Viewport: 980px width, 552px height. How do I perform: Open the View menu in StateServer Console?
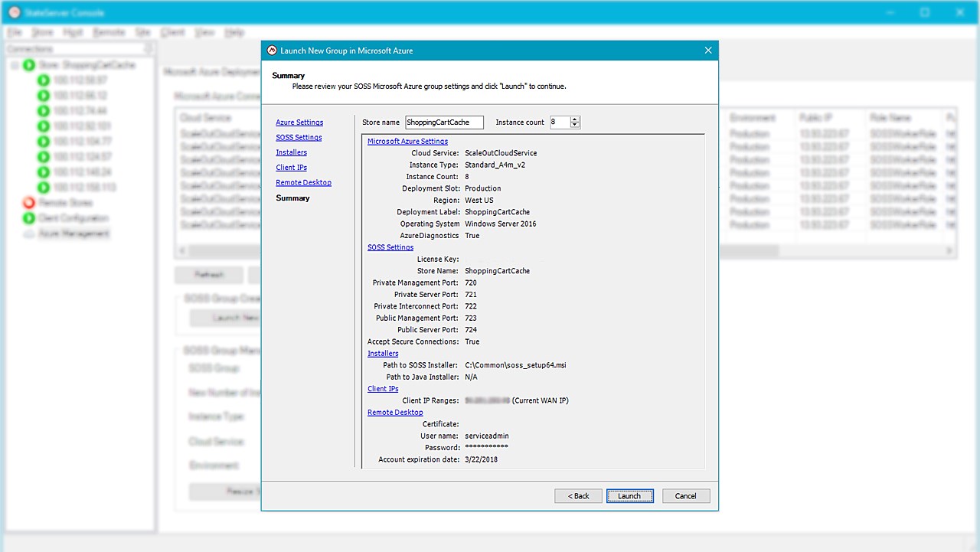pos(204,32)
